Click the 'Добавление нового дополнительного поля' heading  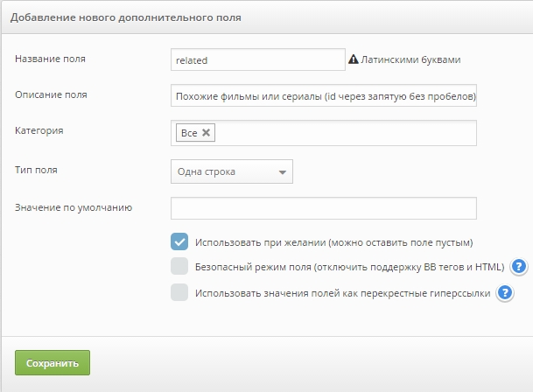[x=126, y=17]
